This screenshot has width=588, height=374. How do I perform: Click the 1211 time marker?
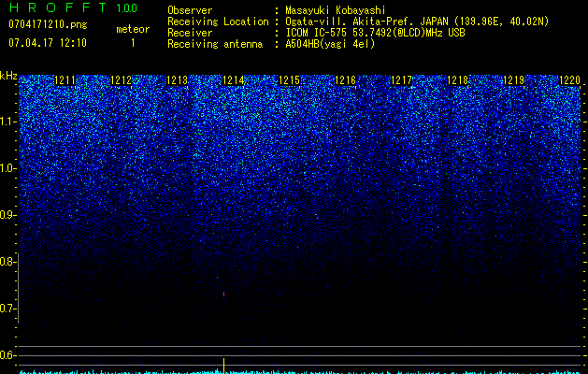tap(65, 80)
